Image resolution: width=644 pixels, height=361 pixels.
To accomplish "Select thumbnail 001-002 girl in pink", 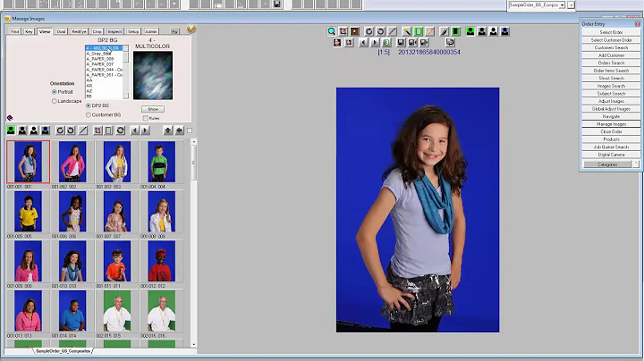I will coord(72,162).
